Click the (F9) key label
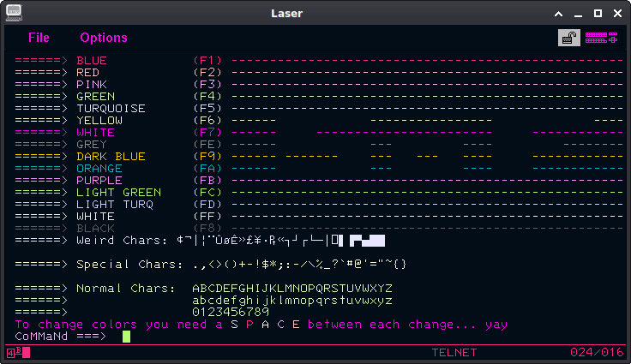The width and height of the screenshot is (631, 364). 207,157
